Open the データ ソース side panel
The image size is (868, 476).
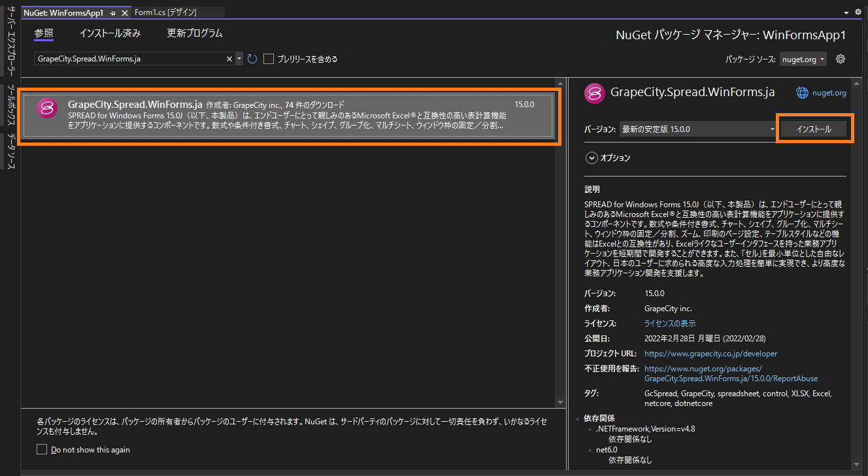(10, 152)
